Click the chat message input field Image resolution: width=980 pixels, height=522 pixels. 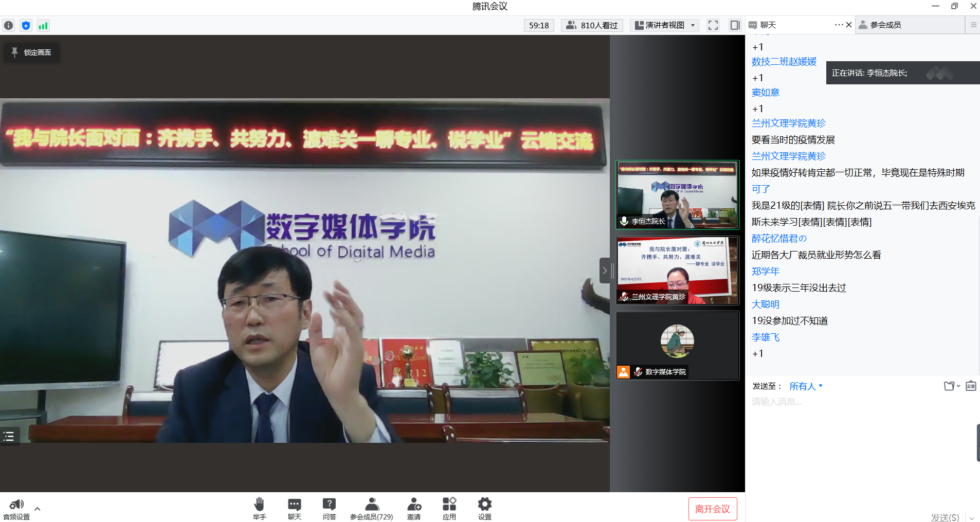click(x=859, y=402)
